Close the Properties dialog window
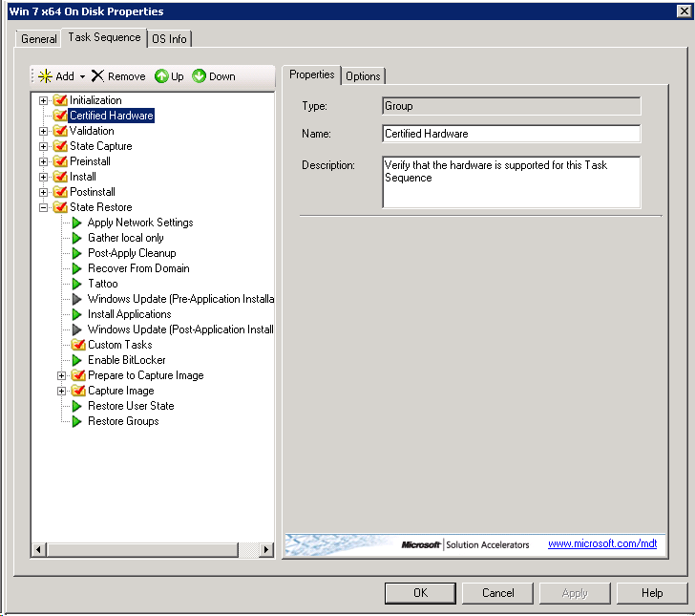Screen dimensions: 695x616 click(684, 11)
